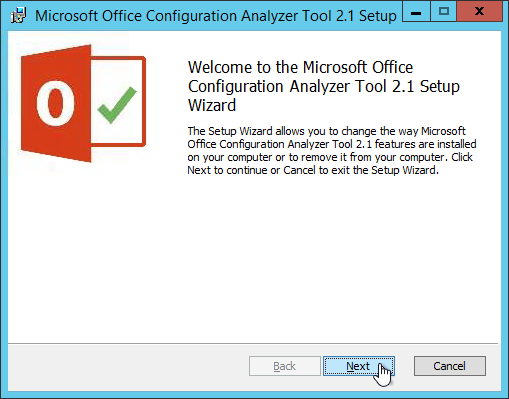Screen dimensions: 509x399
Task: Click the greyed-out Back button
Action: click(x=285, y=366)
